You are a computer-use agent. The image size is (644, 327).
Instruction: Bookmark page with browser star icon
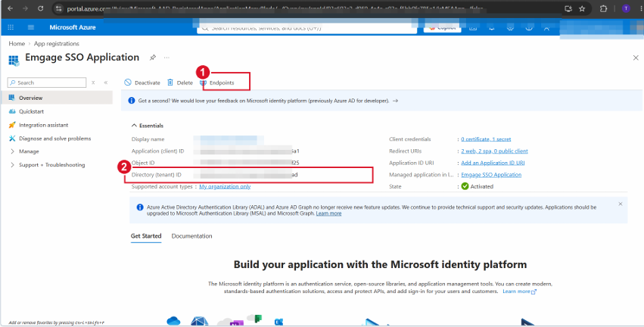pos(582,8)
